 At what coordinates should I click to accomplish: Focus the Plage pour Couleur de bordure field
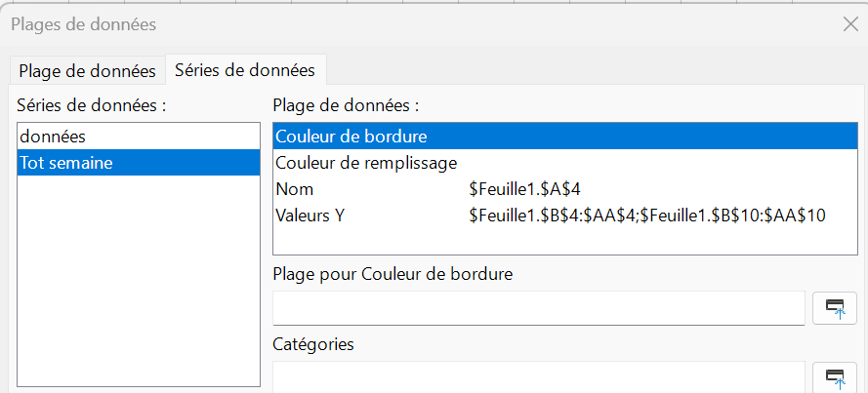(x=538, y=308)
